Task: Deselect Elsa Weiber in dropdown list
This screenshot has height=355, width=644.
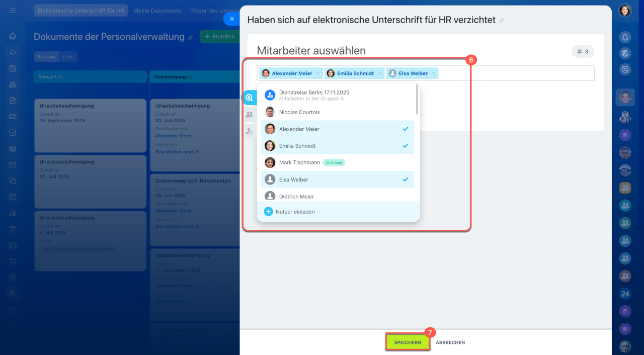Action: [x=337, y=180]
